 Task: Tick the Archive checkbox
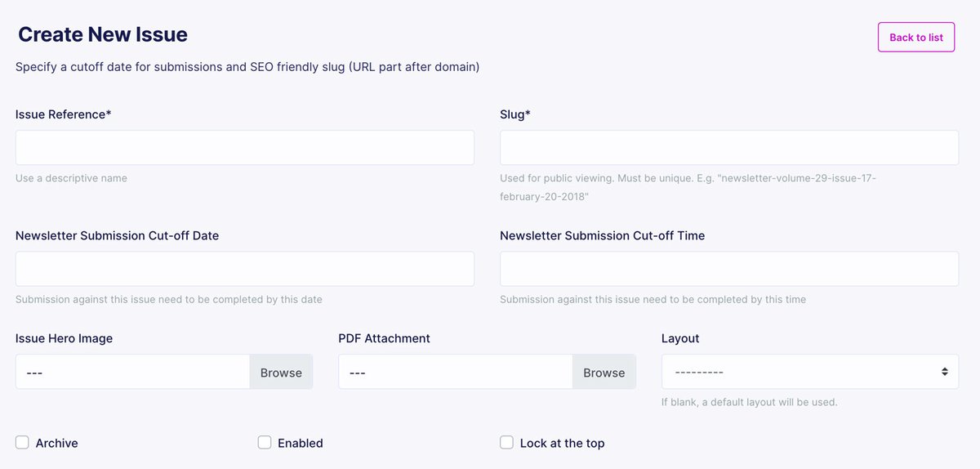point(22,442)
